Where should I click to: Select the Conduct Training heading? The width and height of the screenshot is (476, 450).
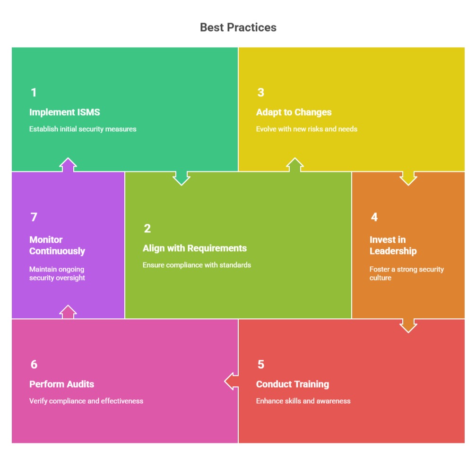coord(293,384)
